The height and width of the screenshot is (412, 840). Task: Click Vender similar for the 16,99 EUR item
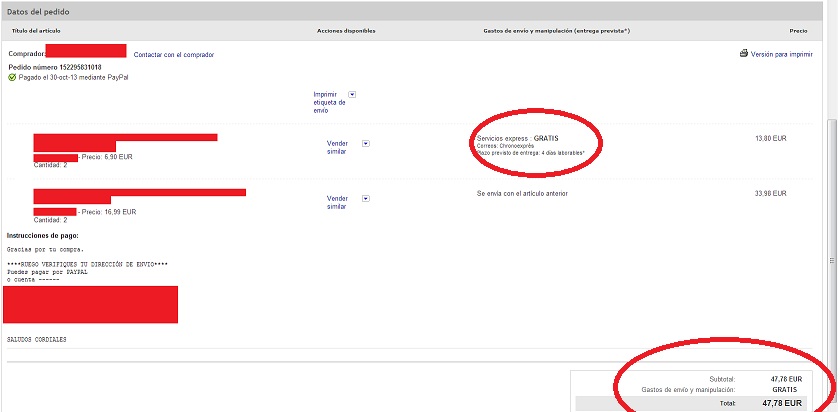click(338, 202)
